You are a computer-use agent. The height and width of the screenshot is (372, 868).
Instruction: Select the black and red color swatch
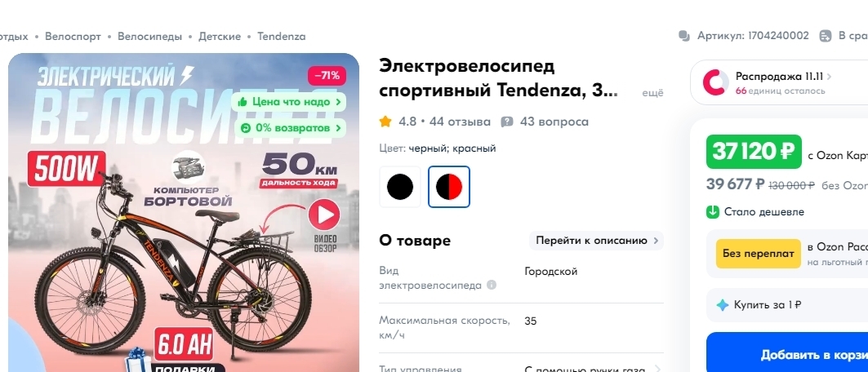(x=449, y=187)
